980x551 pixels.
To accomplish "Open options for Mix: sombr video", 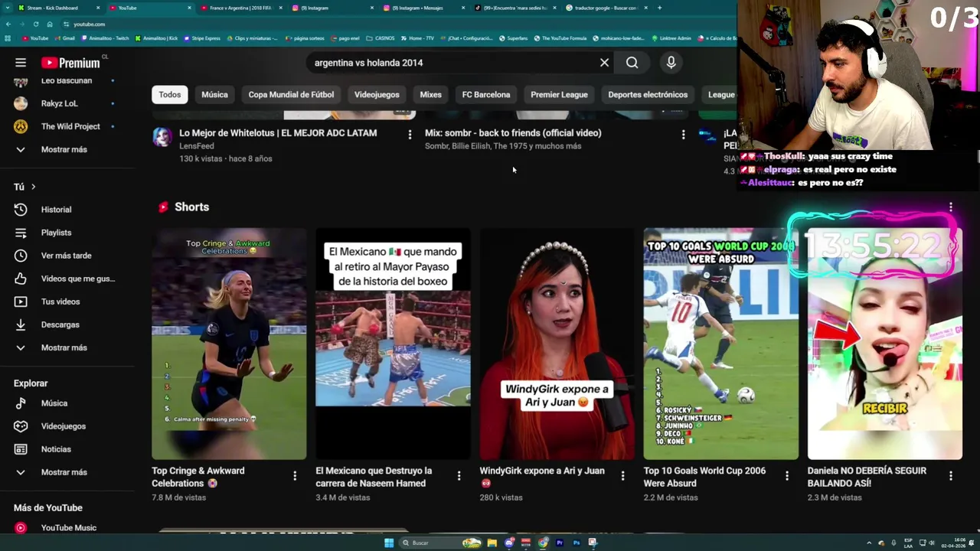I will click(x=683, y=135).
